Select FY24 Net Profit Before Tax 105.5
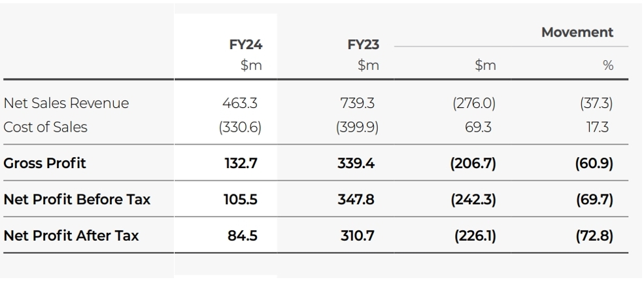This screenshot has width=644, height=282. point(240,200)
